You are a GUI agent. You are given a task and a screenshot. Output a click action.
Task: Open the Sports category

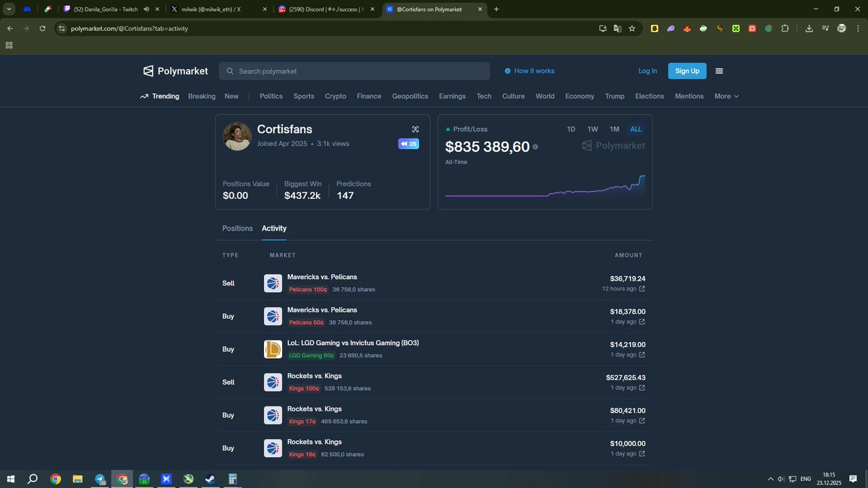[304, 96]
